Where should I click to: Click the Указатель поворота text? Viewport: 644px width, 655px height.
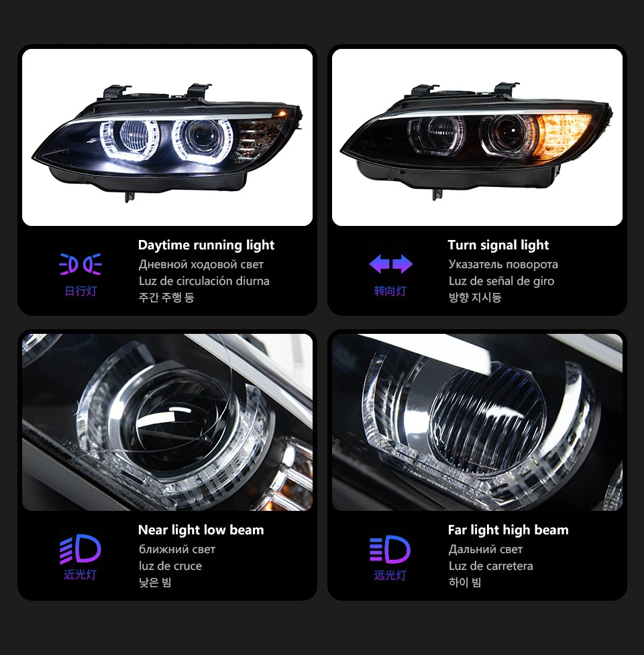503,264
